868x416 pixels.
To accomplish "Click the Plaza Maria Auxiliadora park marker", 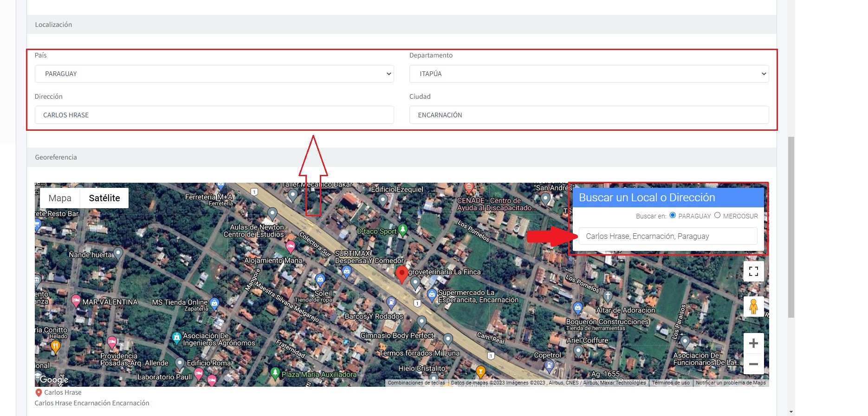I will pyautogui.click(x=275, y=373).
